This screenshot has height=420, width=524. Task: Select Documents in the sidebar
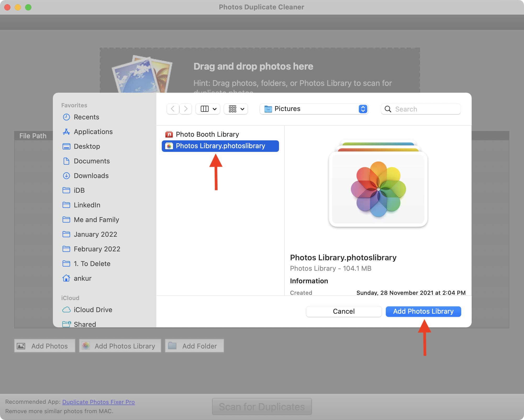[105, 161]
